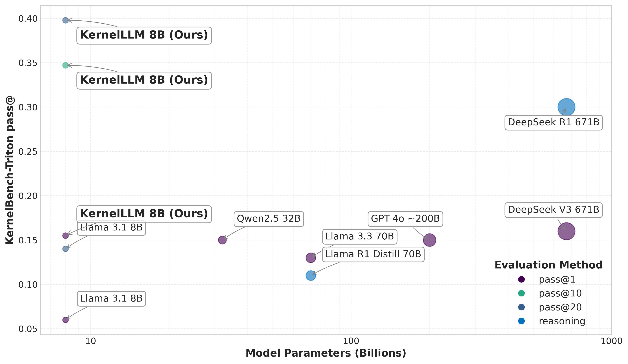Select the GPT-4o data point circle
The height and width of the screenshot is (364, 628).
pos(429,240)
